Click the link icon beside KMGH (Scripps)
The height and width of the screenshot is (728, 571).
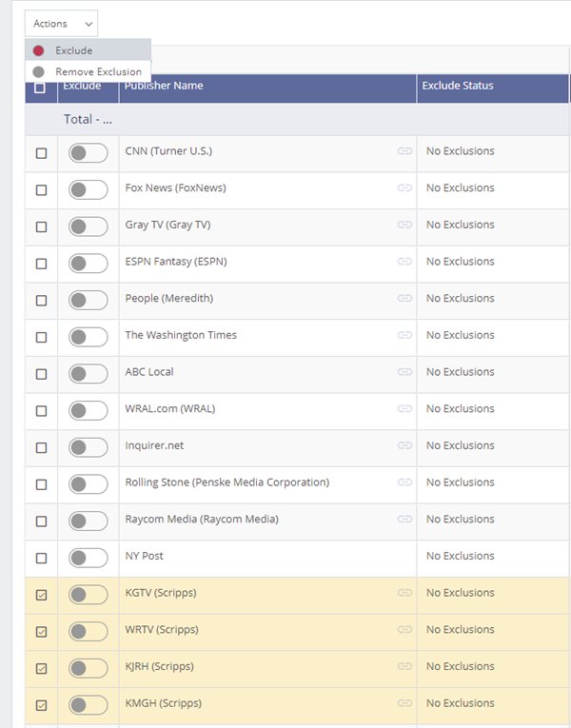404,703
